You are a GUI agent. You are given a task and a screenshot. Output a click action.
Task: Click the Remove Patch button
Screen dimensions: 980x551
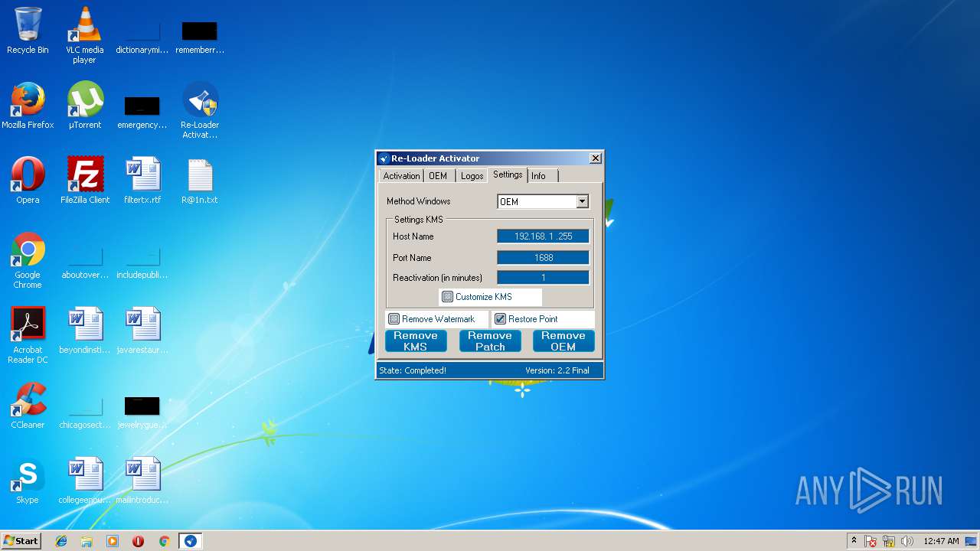(490, 341)
